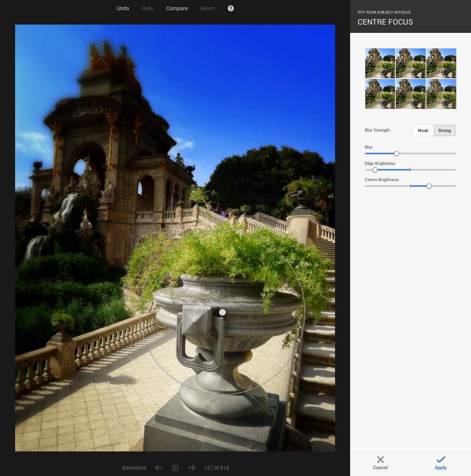Image resolution: width=471 pixels, height=476 pixels.
Task: Go to next photo with right arrow
Action: [191, 468]
